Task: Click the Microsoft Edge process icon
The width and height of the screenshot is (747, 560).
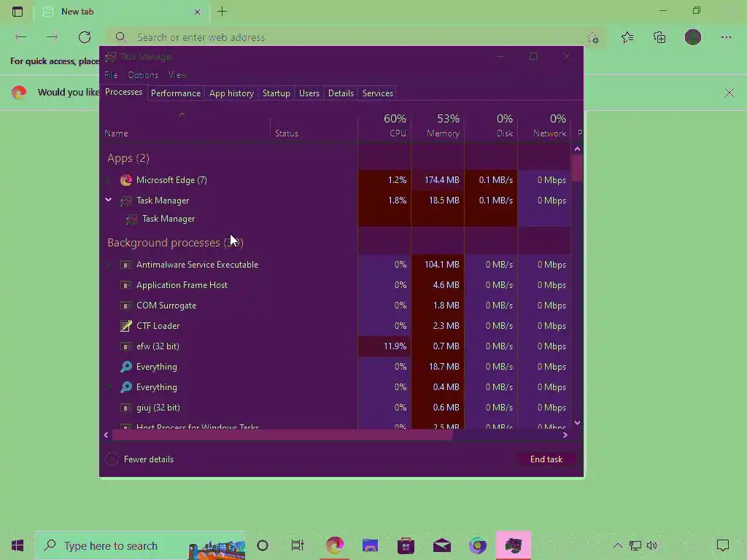Action: point(125,180)
